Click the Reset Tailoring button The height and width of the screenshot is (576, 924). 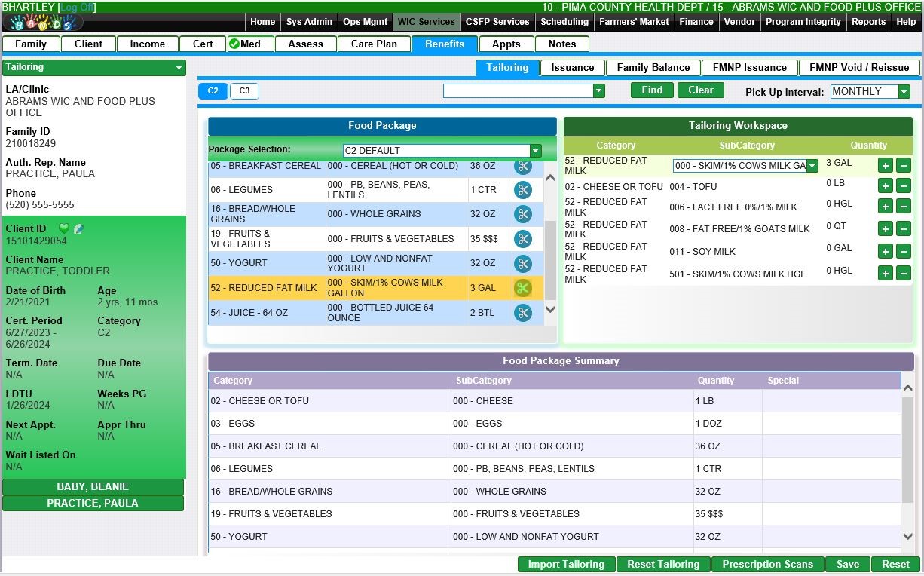coord(663,565)
